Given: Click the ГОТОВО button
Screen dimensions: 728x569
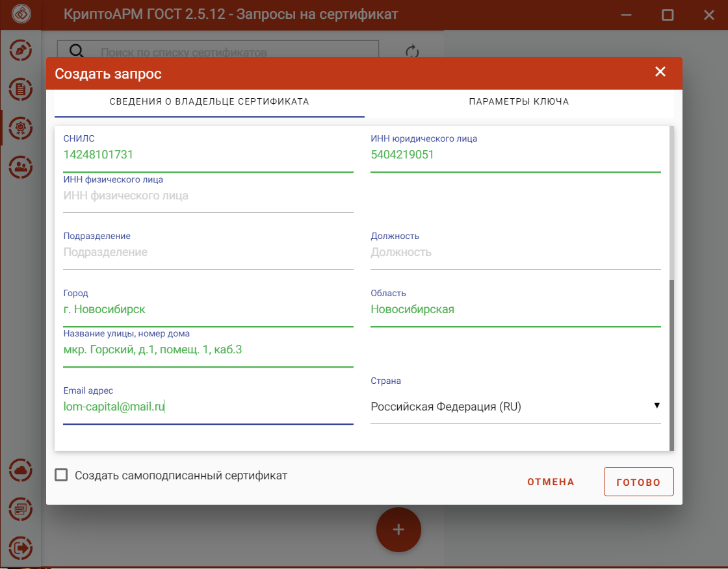Looking at the screenshot, I should 638,482.
